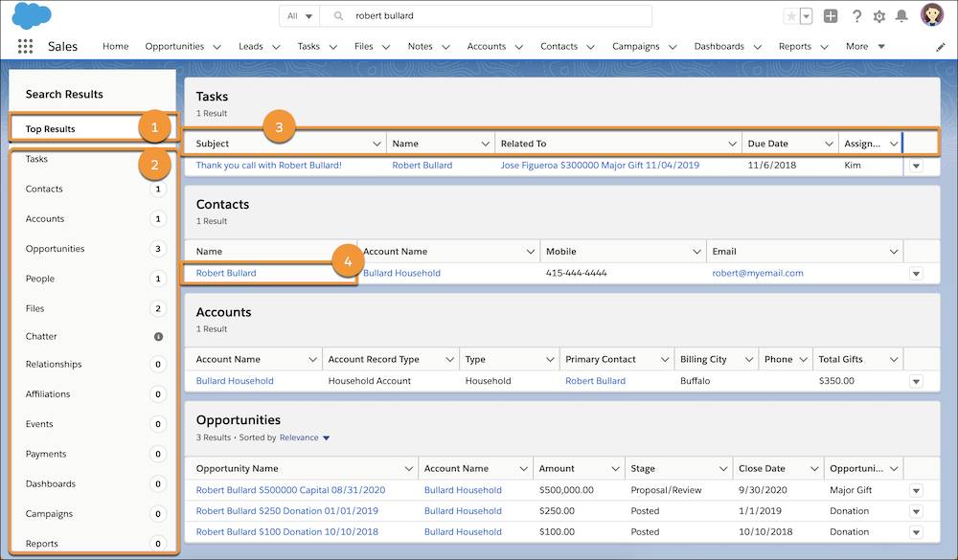Image resolution: width=958 pixels, height=560 pixels.
Task: Open the Files navigation tab
Action: 363,46
